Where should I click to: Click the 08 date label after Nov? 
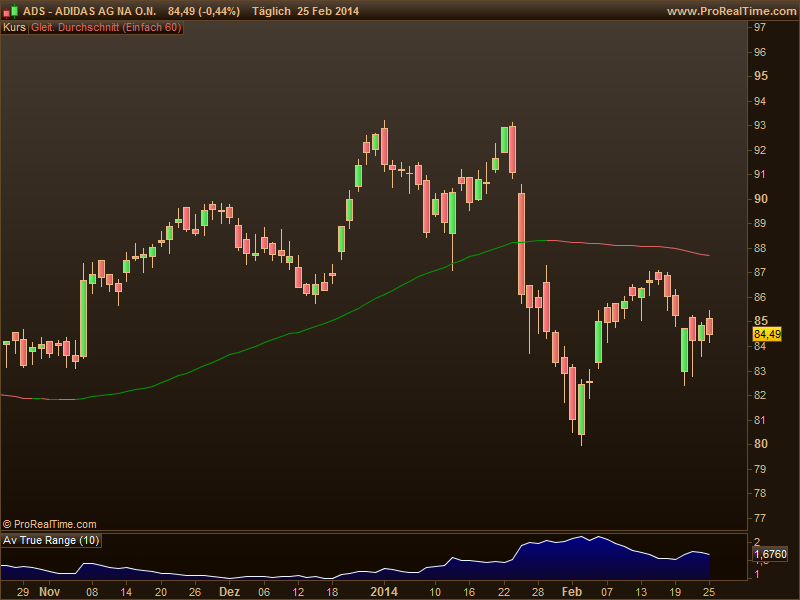(92, 592)
